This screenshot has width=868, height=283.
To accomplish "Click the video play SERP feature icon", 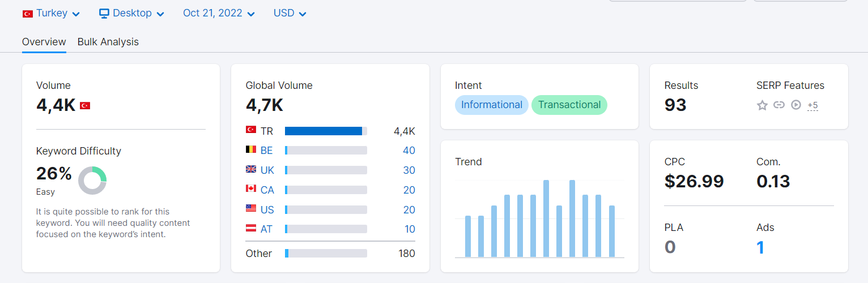I will tap(796, 105).
